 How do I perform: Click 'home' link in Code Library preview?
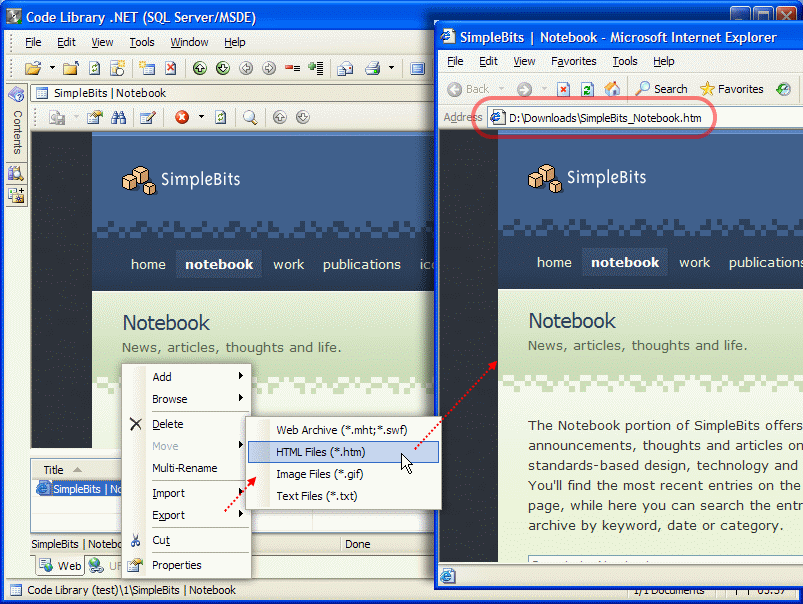click(x=148, y=264)
